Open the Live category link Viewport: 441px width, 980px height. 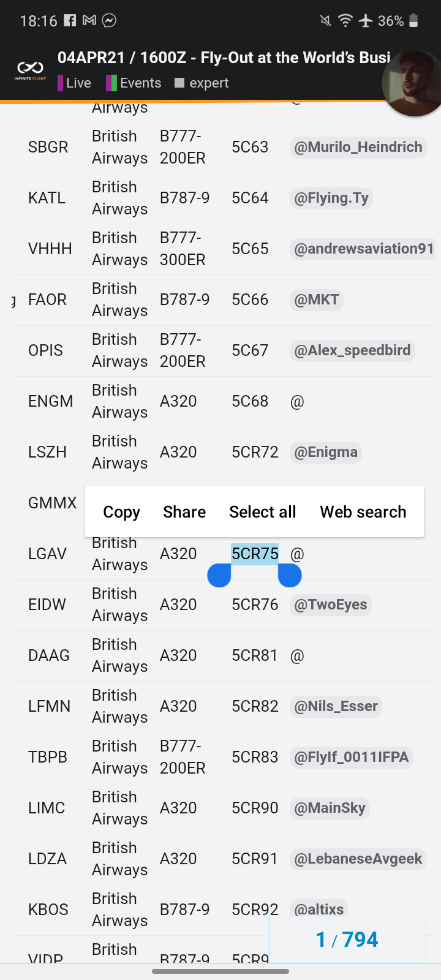[x=74, y=83]
